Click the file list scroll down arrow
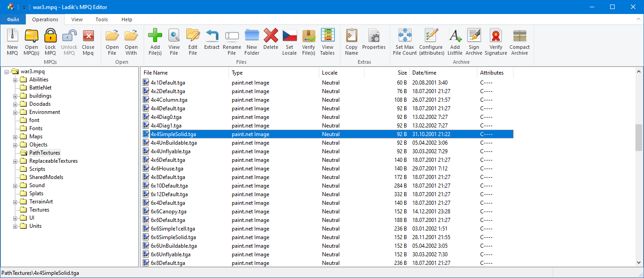644x278 pixels. click(x=639, y=263)
